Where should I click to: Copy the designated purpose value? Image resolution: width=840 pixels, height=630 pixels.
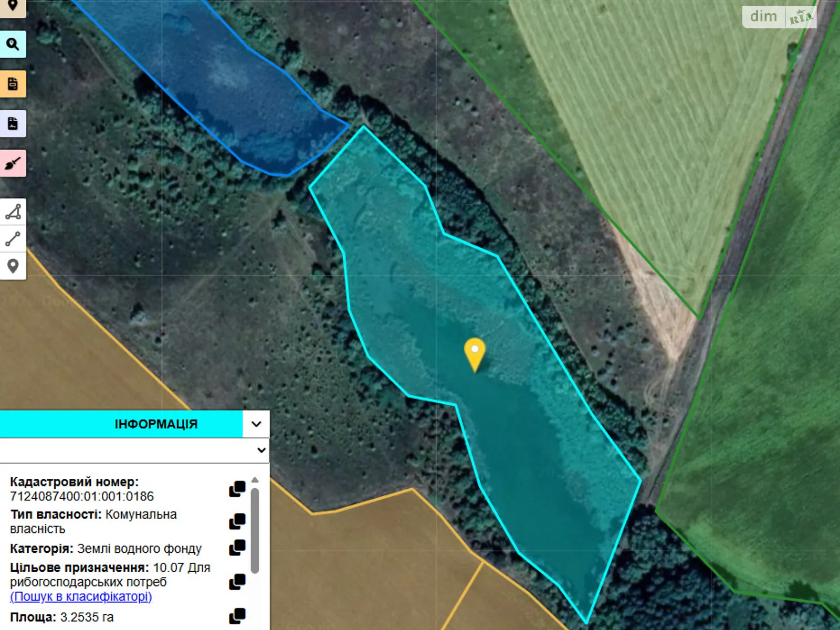click(237, 582)
